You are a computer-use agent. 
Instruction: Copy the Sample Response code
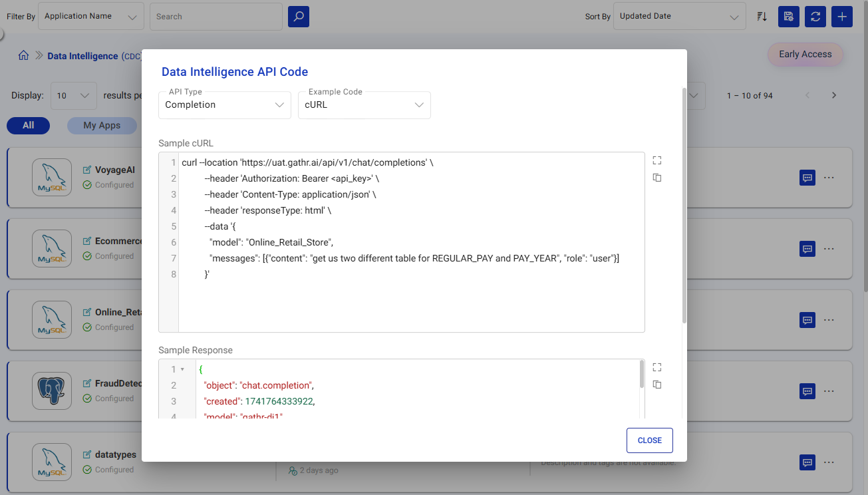tap(656, 385)
